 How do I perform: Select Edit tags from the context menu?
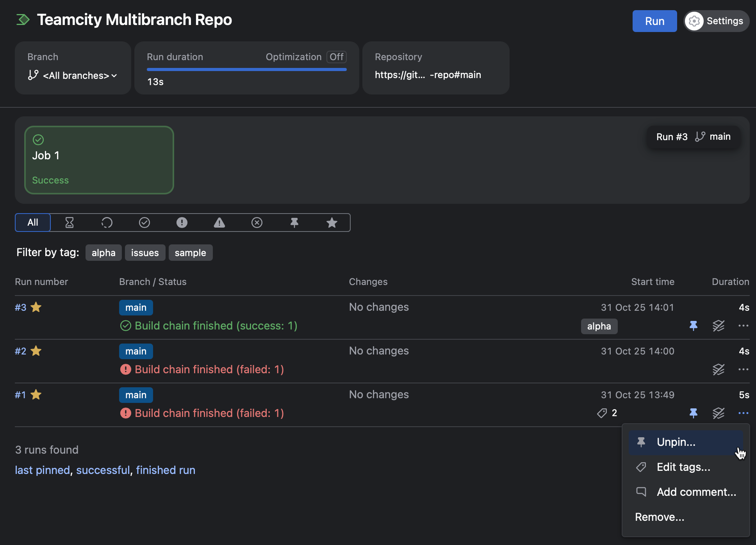tap(683, 467)
